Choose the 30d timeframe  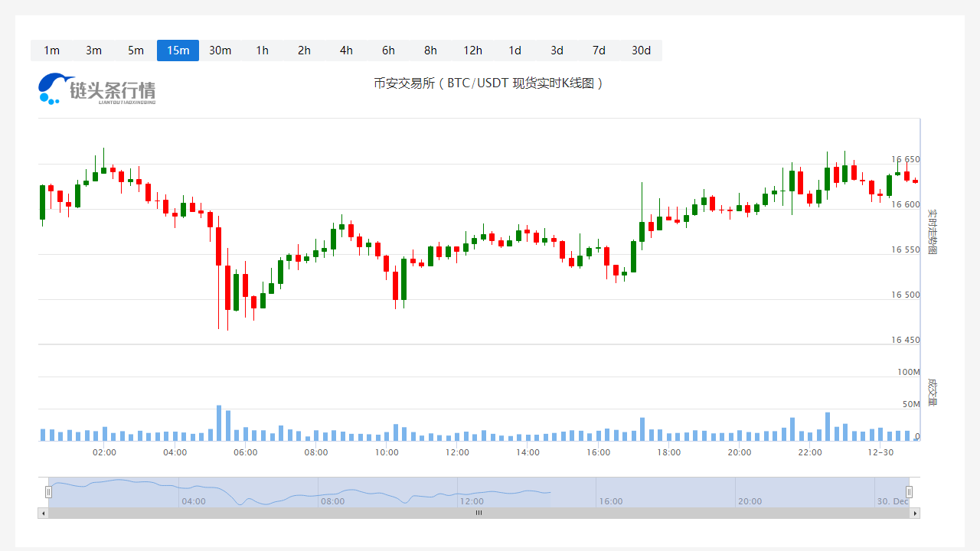641,51
